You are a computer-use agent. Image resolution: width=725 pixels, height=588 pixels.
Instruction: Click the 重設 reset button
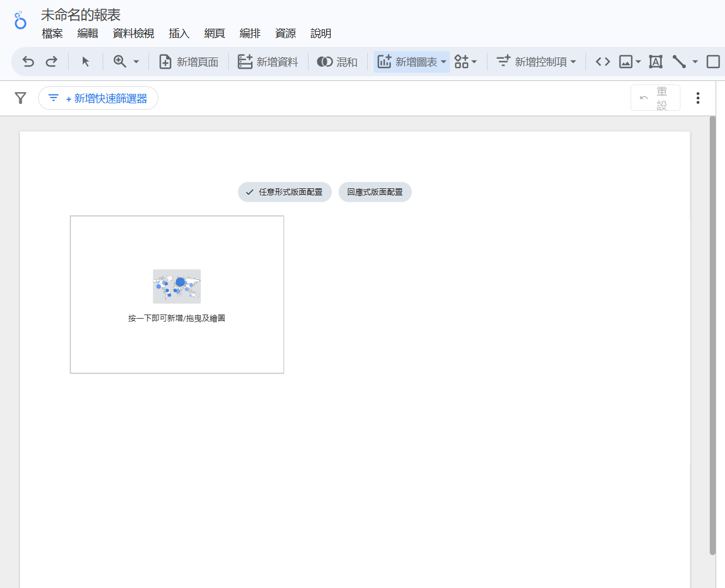655,98
